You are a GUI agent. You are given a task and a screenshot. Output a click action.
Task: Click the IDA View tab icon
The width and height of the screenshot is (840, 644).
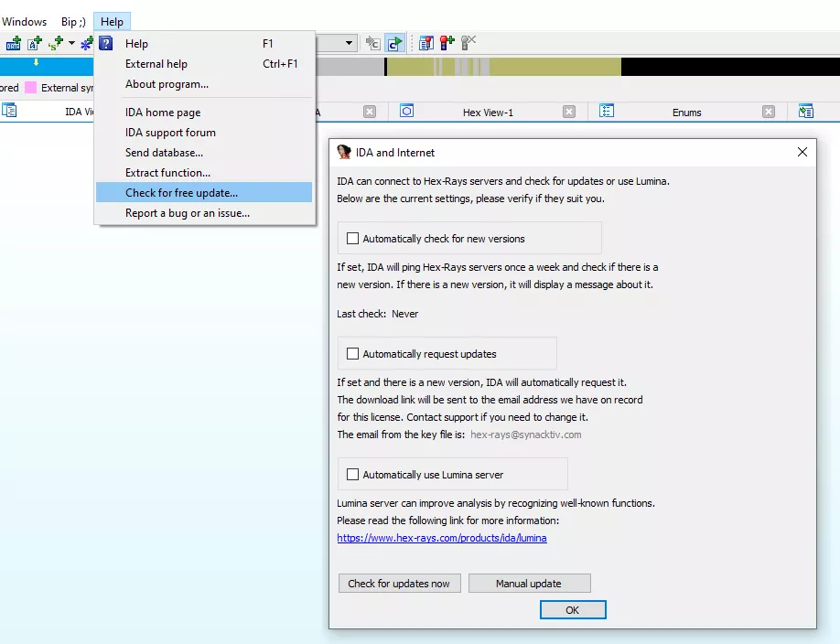[9, 111]
